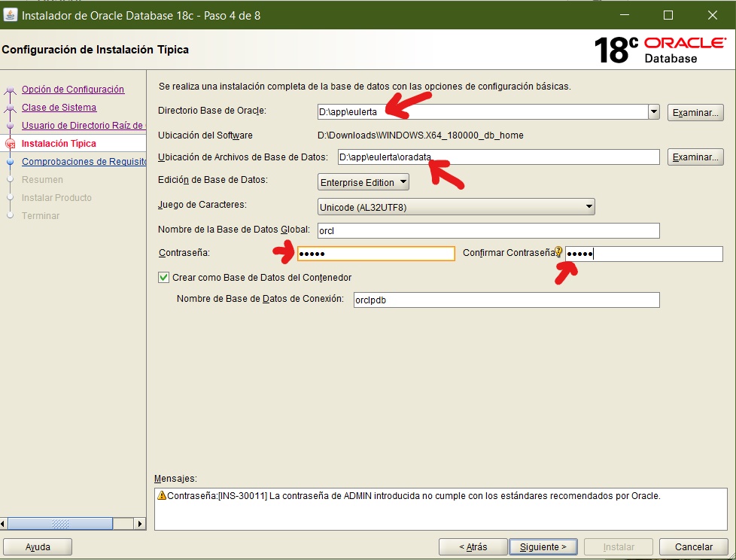Click the sidebar scroll right arrow
The image size is (736, 560).
coord(139,523)
